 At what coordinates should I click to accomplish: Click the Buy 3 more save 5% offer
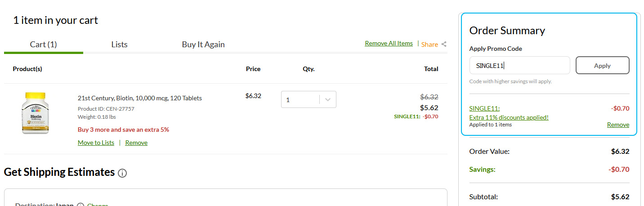pos(123,130)
